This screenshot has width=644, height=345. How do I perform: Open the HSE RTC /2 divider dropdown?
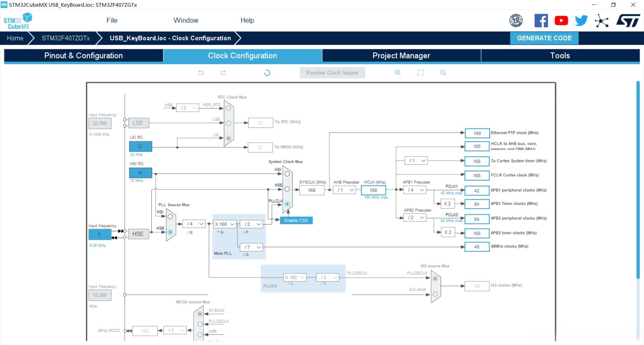pos(187,108)
